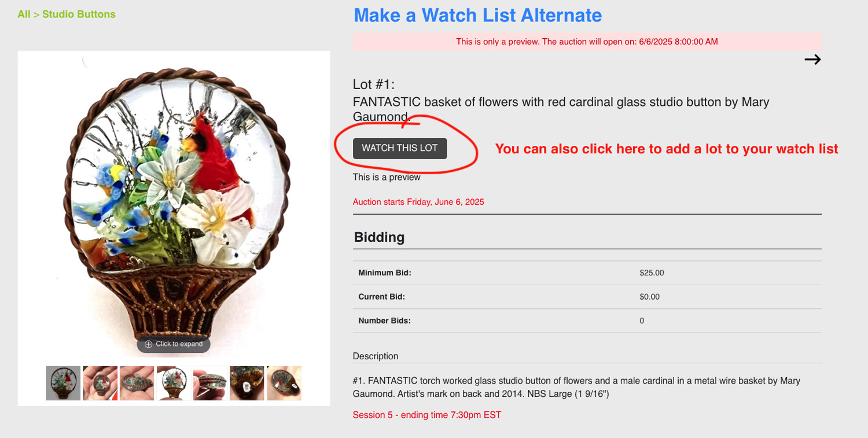
Task: Click the Lot #1 title text
Action: click(x=561, y=102)
